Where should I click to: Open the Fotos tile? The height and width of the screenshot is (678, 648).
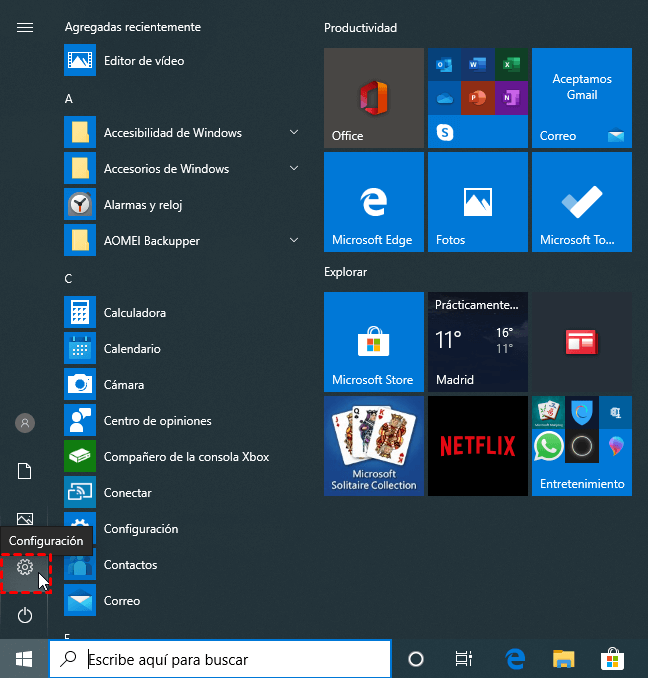point(477,202)
